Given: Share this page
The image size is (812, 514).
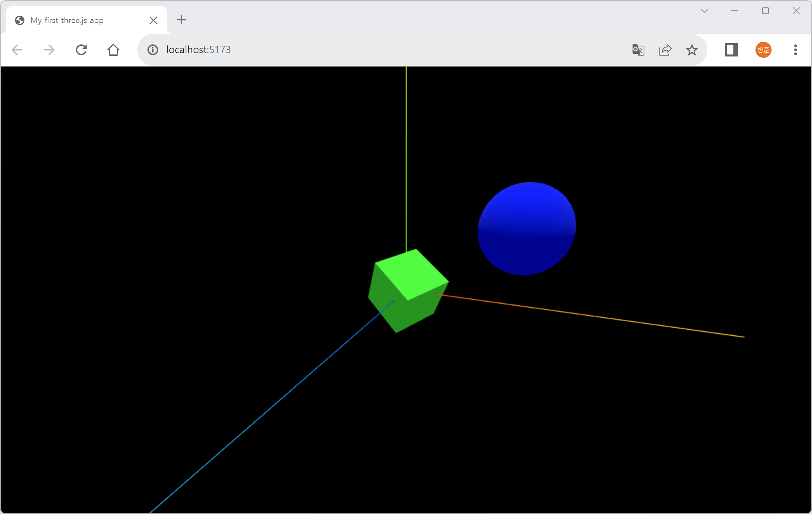Looking at the screenshot, I should pyautogui.click(x=665, y=50).
